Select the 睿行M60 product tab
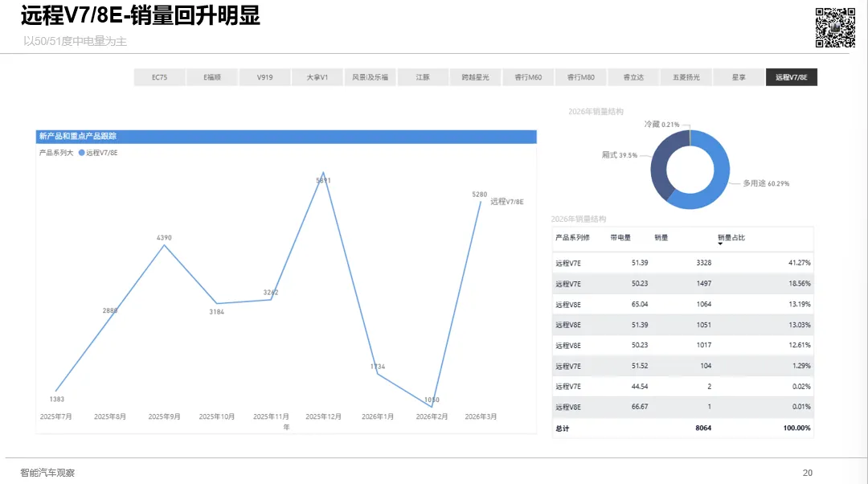Image resolution: width=868 pixels, height=484 pixels. [x=528, y=76]
